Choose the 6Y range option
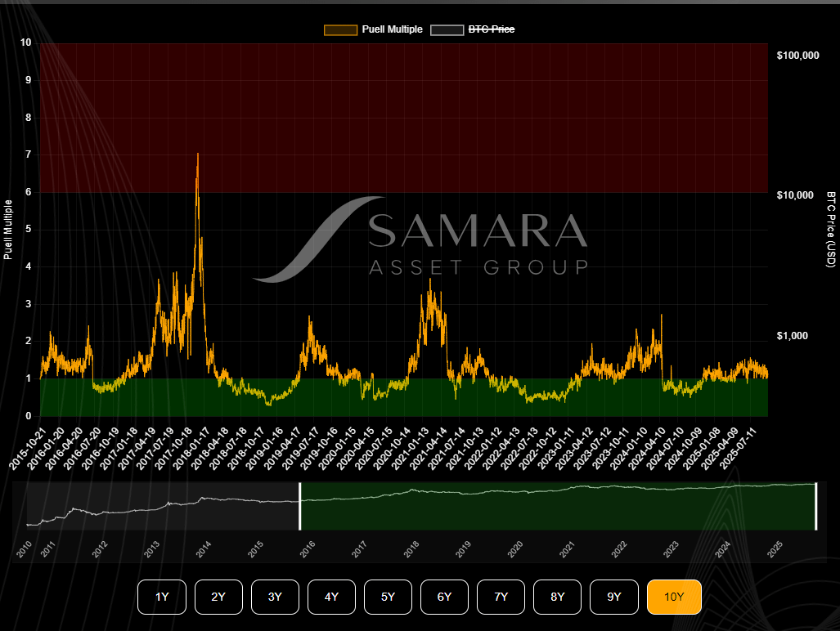840x631 pixels. (x=444, y=597)
